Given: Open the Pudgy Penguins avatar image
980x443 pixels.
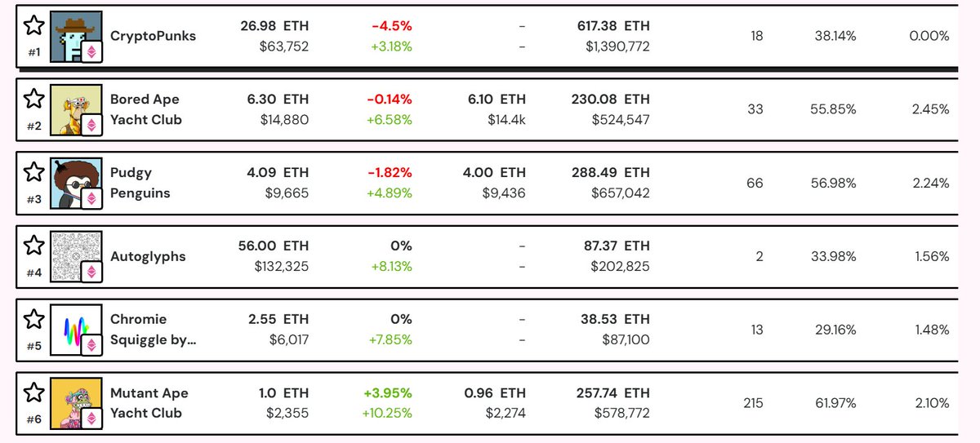Looking at the screenshot, I should coord(72,179).
